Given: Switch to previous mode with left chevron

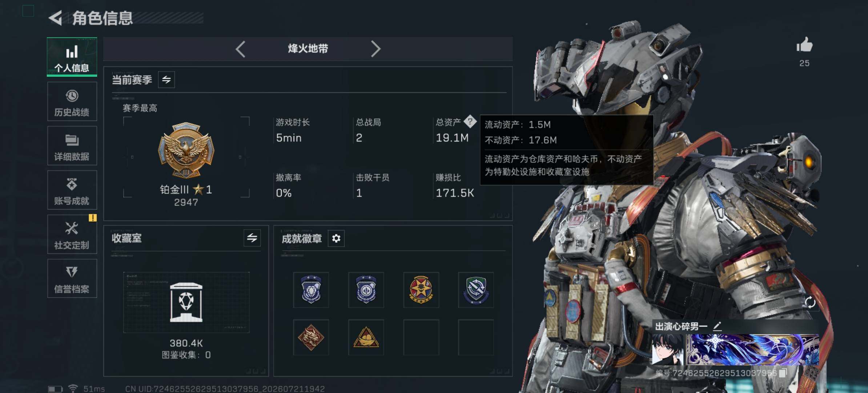Looking at the screenshot, I should [241, 49].
